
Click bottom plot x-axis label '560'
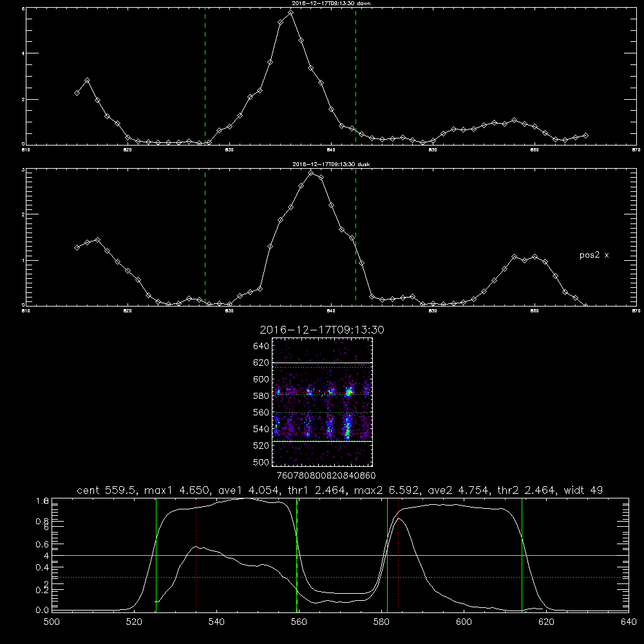click(x=299, y=622)
